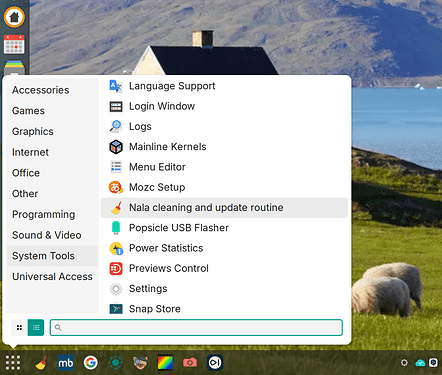Viewport: 442px width, 375px height.
Task: Click the "Popsicle USB Flasher" label
Action: pyautogui.click(x=179, y=228)
